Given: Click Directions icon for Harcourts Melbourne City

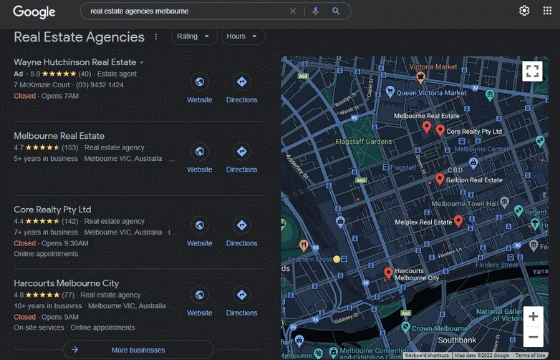Looking at the screenshot, I should (242, 295).
